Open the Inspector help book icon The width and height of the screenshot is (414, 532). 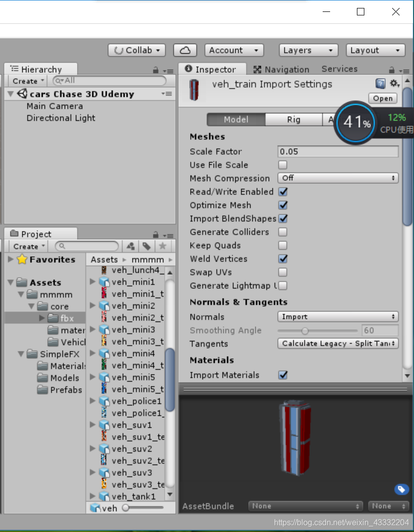pos(380,83)
